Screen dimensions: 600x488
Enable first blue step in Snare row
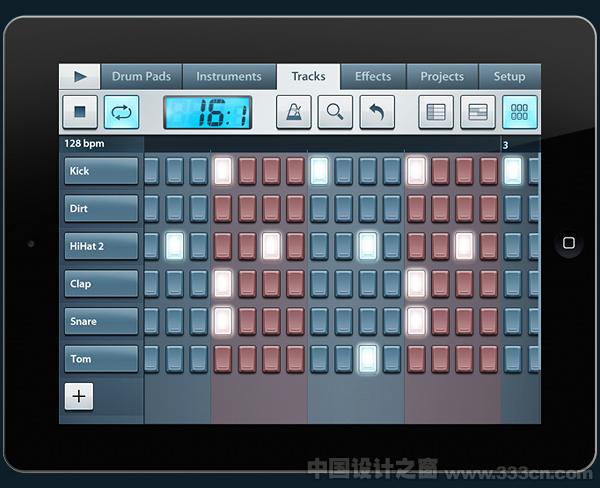tap(152, 321)
